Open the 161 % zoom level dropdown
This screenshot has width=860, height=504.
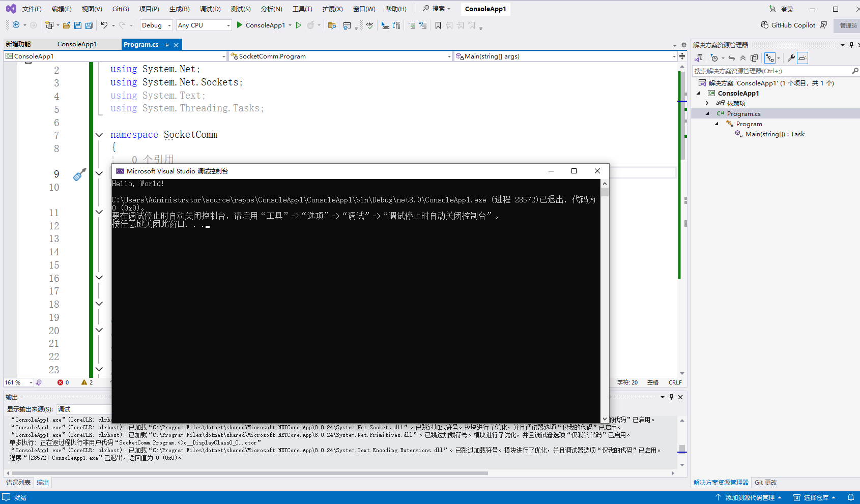pyautogui.click(x=18, y=382)
